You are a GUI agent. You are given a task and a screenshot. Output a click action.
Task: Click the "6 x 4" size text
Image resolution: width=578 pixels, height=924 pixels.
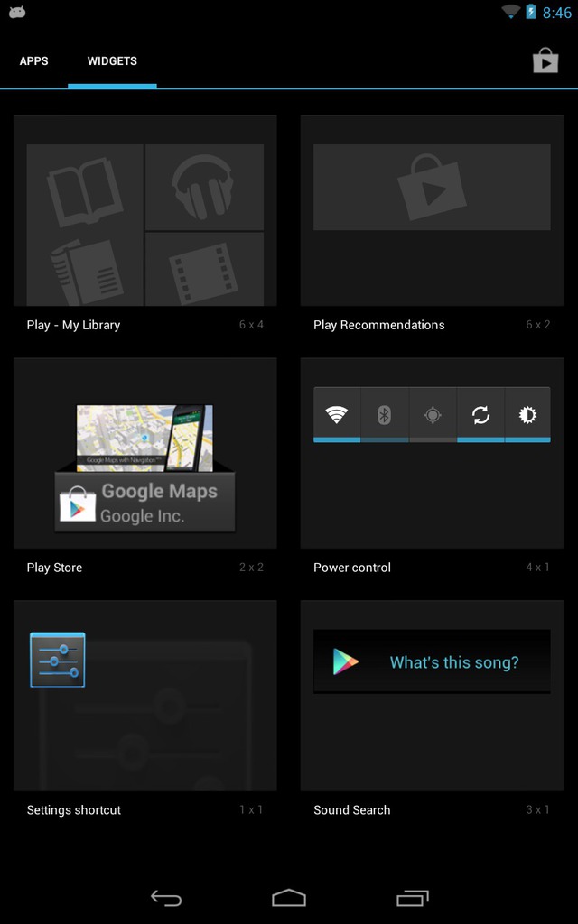(x=251, y=325)
